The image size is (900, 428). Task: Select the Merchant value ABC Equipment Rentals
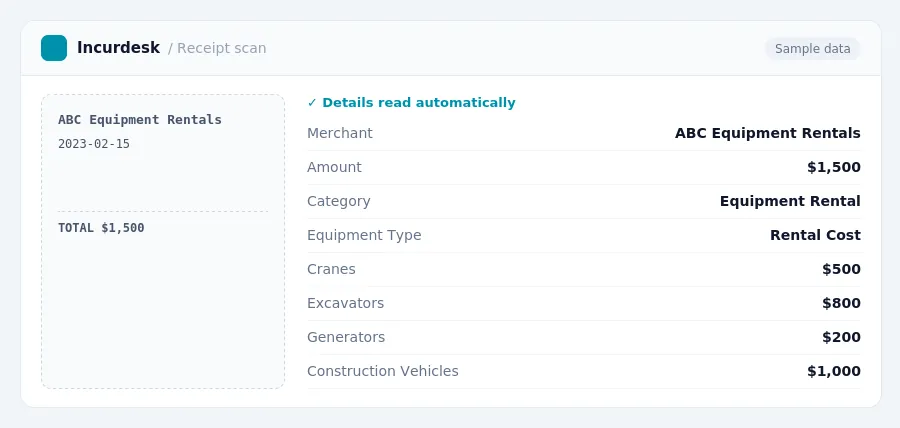(x=767, y=133)
